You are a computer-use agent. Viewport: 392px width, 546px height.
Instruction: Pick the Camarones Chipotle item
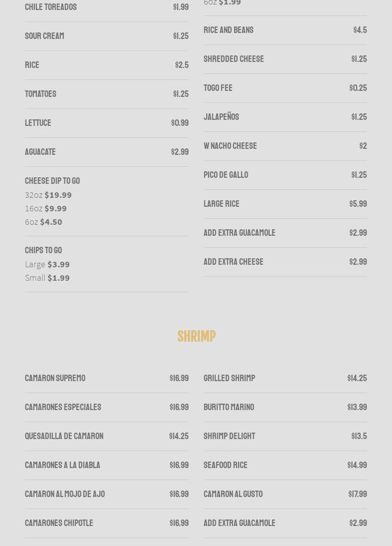(x=59, y=523)
